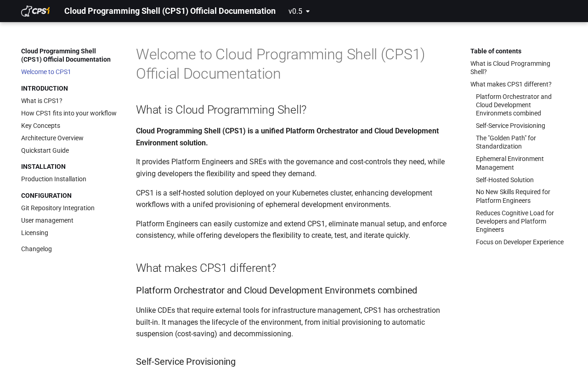Select Ephemeral Environment Management contents entry

click(x=509, y=163)
